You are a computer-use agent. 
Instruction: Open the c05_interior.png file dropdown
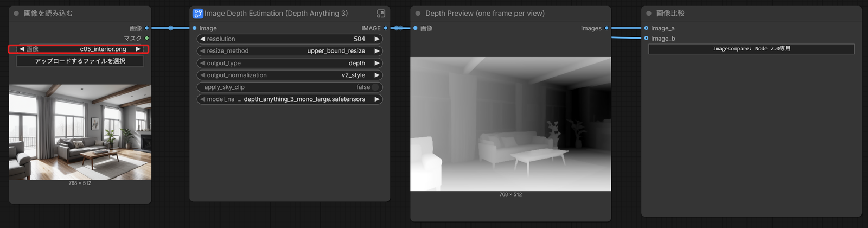[x=80, y=49]
